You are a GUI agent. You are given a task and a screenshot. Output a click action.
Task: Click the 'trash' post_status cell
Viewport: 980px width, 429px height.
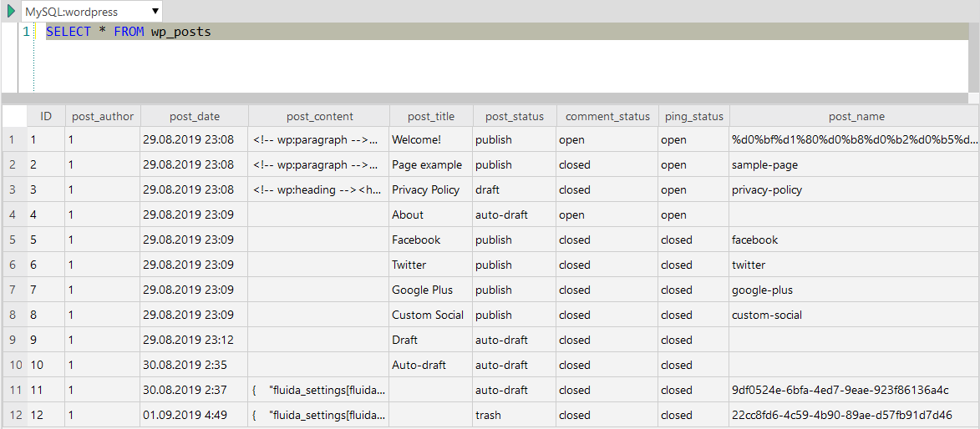pos(515,415)
